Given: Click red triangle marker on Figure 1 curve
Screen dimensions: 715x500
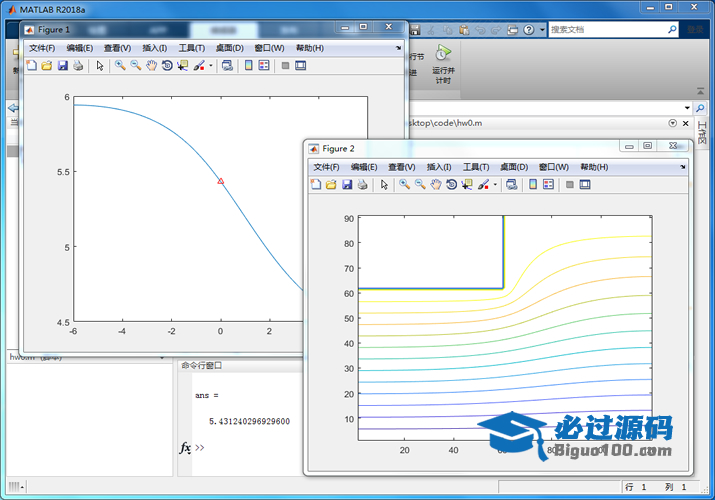Looking at the screenshot, I should click(x=221, y=181).
